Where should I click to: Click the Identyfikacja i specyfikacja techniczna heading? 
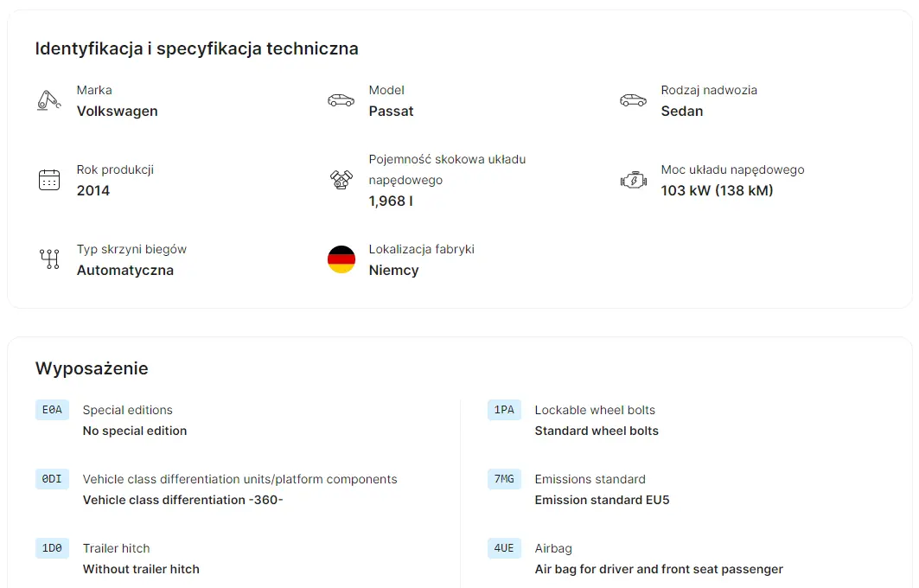196,48
